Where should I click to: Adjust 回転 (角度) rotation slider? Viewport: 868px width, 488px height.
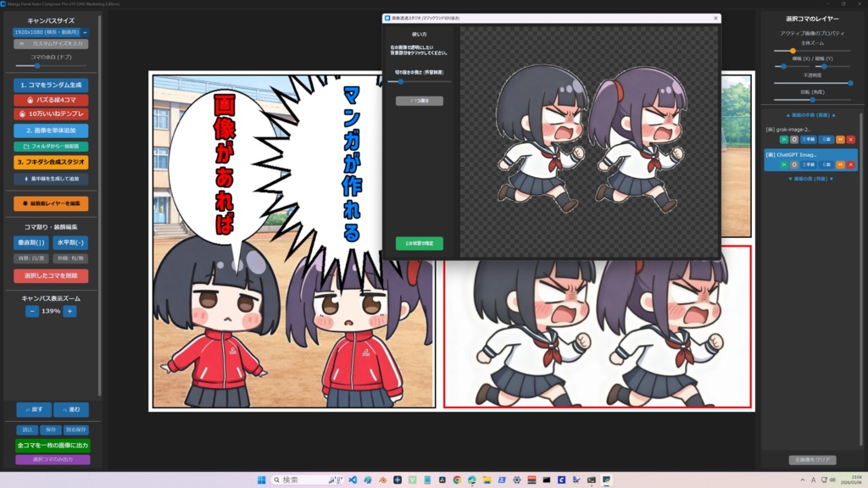pos(812,100)
